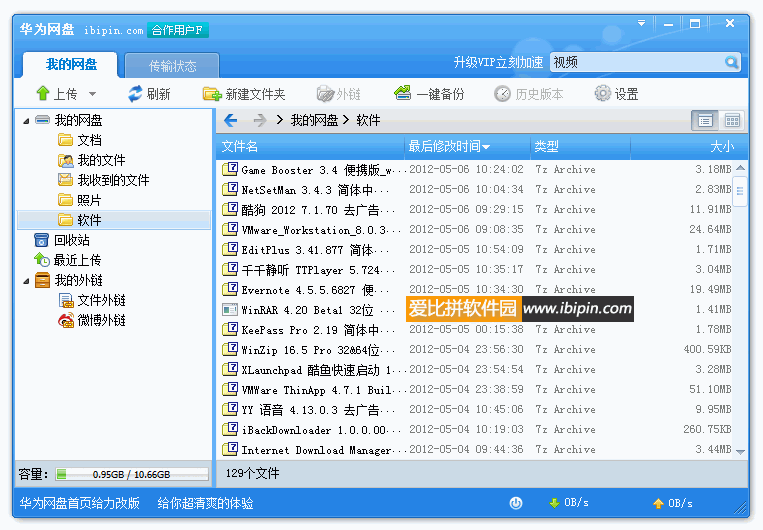Select 我的文件 folder in tree
This screenshot has height=530, width=763.
pyautogui.click(x=91, y=160)
